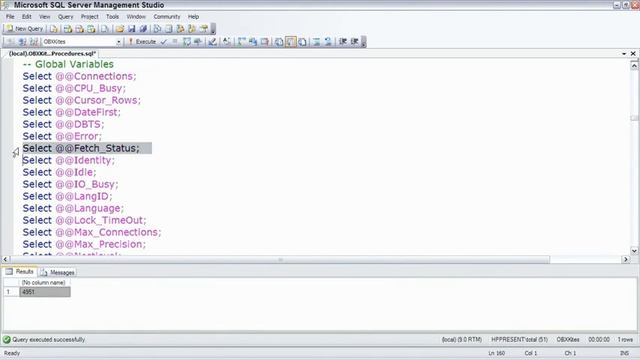This screenshot has height=360, width=640.
Task: Click the line Select @@Max_Connections;
Action: 92,232
